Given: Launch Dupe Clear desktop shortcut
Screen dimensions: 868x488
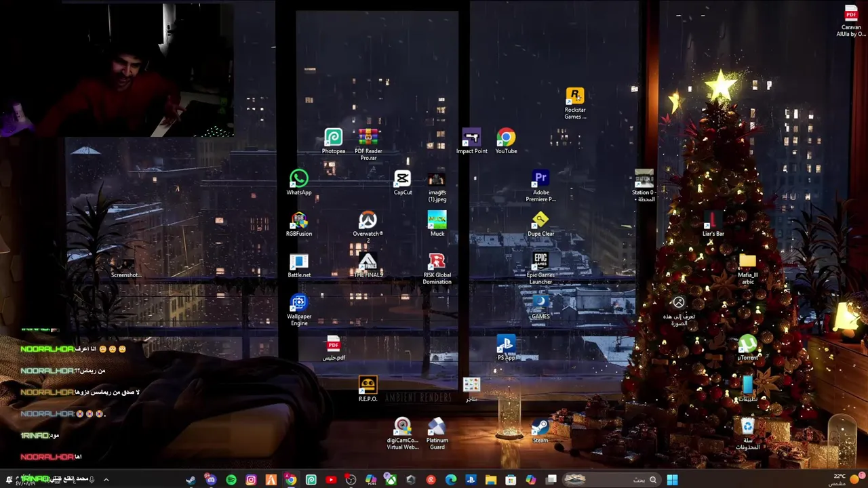Looking at the screenshot, I should (540, 224).
